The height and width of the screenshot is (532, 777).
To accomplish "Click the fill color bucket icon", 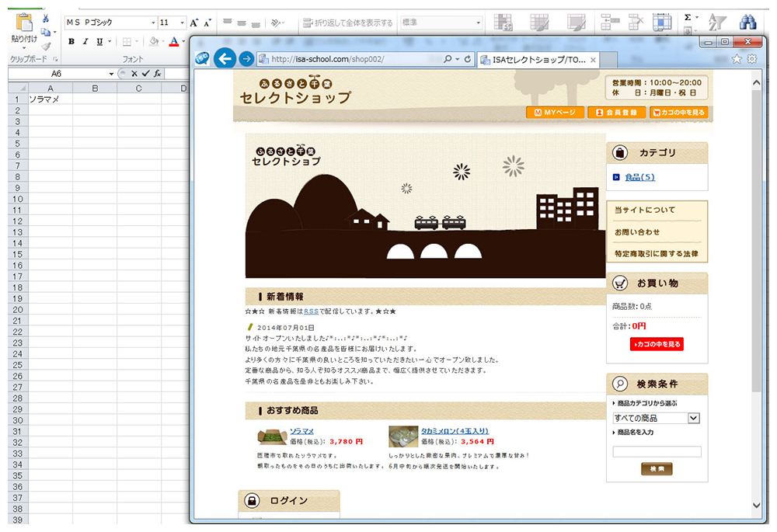I will 154,42.
